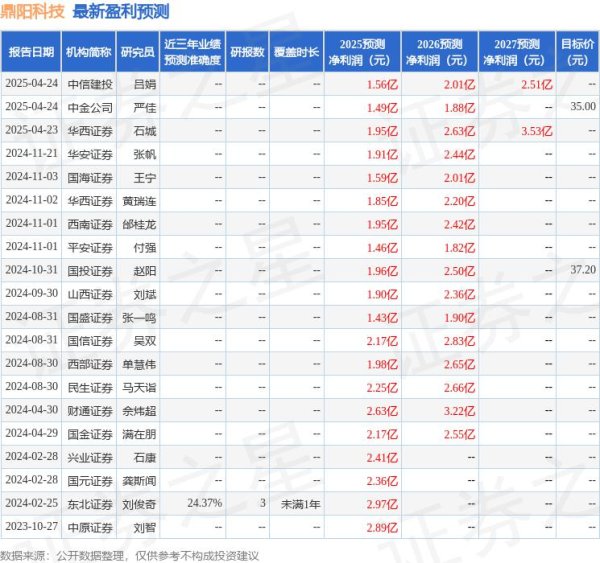Click the 机构简称 column header
The image size is (600, 563).
coord(89,51)
